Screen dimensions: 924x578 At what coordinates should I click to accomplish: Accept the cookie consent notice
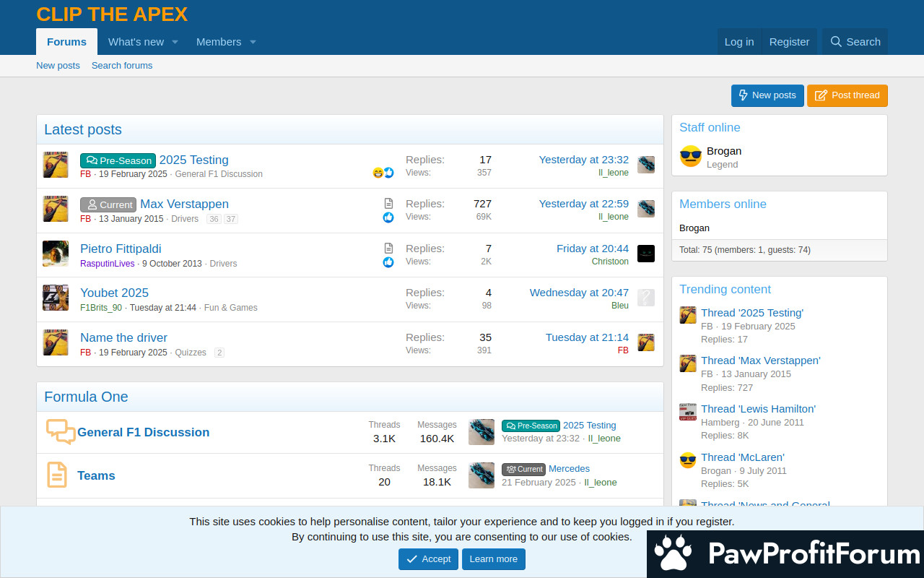(x=428, y=559)
